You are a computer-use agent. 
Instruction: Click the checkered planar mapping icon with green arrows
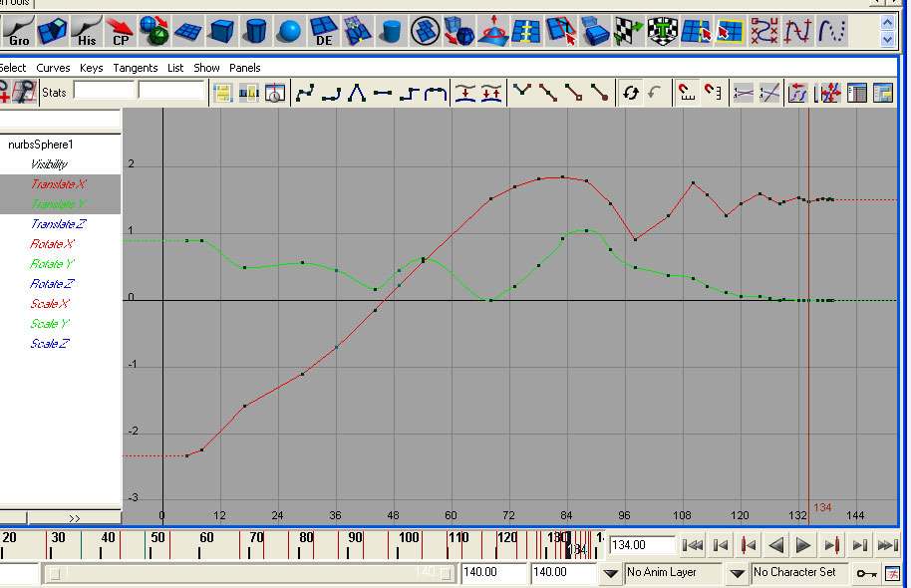click(629, 31)
